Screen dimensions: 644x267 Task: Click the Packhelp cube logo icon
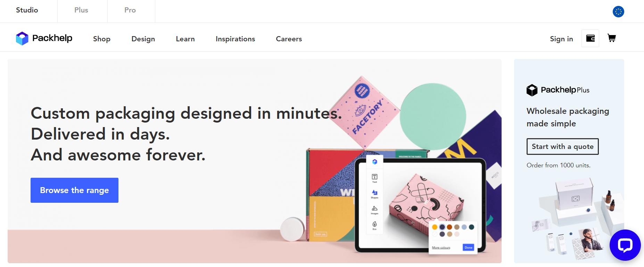pos(22,39)
